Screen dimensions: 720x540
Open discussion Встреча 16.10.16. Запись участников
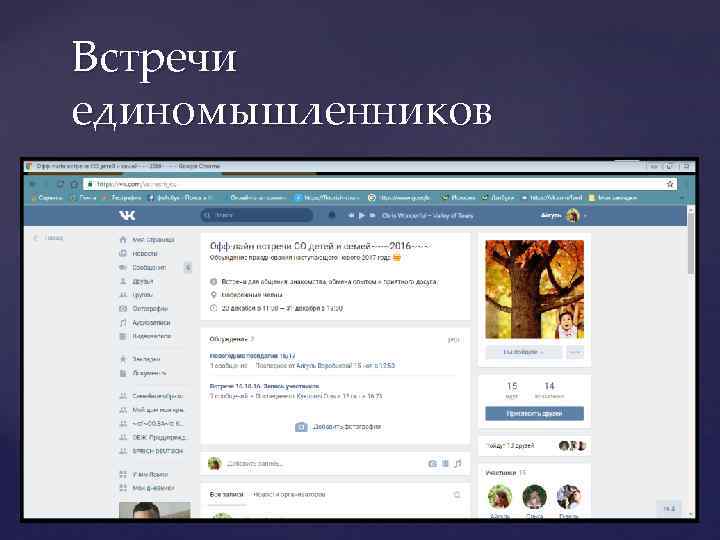click(x=264, y=386)
